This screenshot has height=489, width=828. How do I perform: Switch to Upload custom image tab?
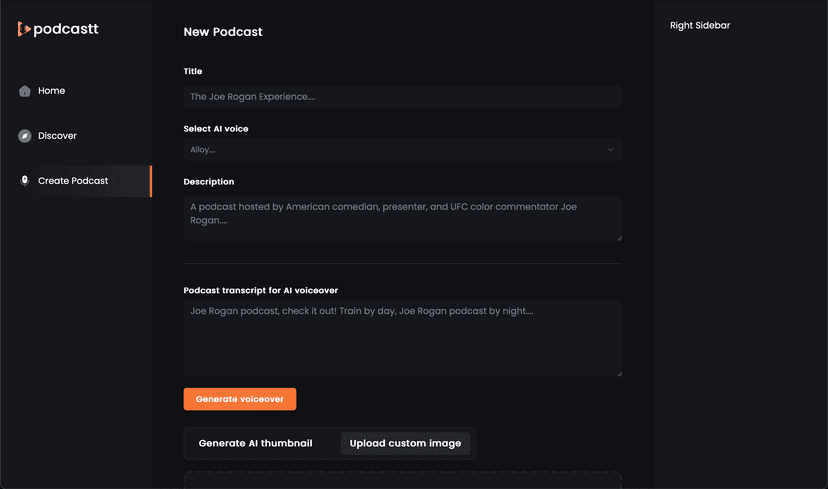tap(405, 444)
